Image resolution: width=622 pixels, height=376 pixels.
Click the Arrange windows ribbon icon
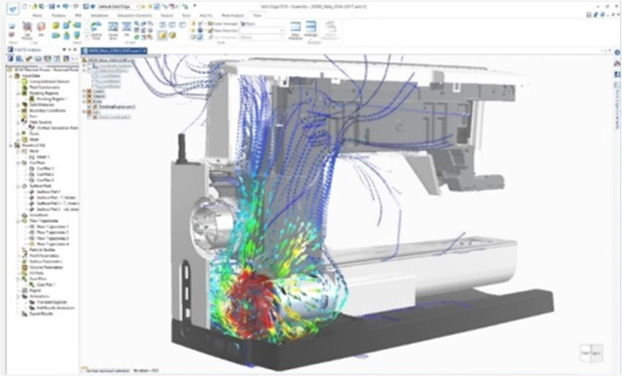(311, 29)
